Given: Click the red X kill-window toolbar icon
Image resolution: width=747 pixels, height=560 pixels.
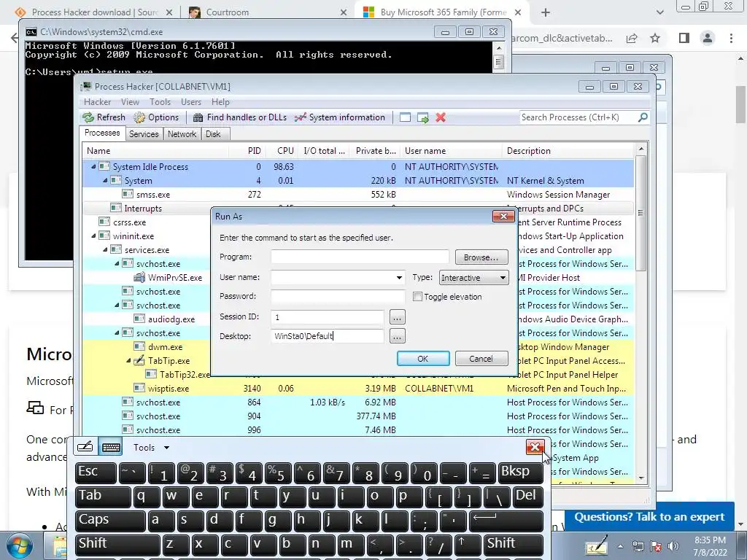Looking at the screenshot, I should 441,117.
